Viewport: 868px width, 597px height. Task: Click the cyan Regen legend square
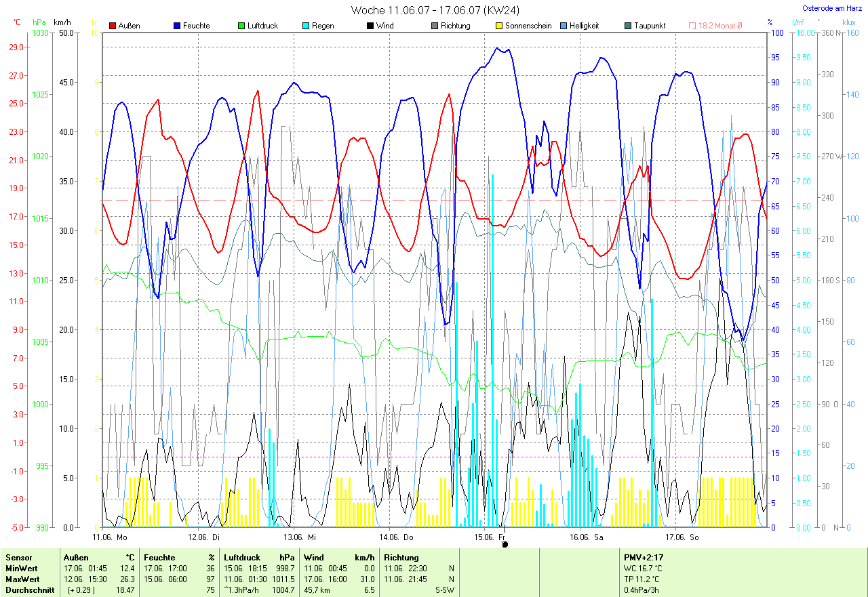[x=306, y=26]
